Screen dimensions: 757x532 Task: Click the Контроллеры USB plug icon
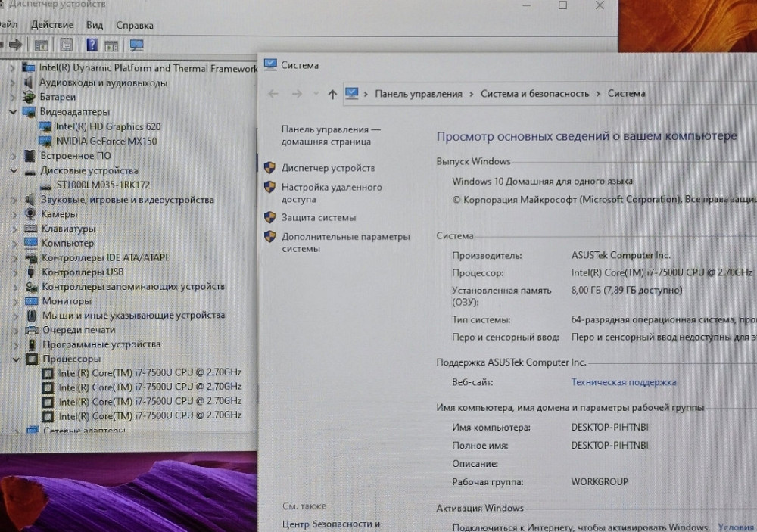point(31,272)
